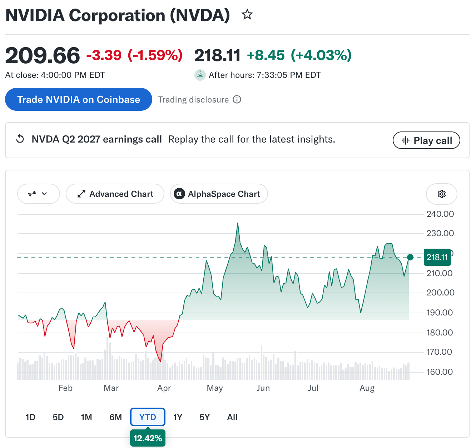Click the Aug label on chart axis
476x448 pixels.
[x=367, y=388]
